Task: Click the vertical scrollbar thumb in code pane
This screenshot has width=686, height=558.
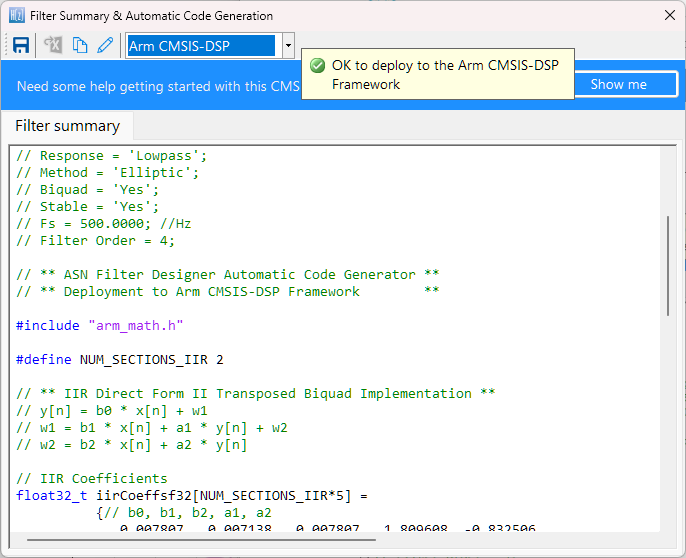Action: coord(668,265)
